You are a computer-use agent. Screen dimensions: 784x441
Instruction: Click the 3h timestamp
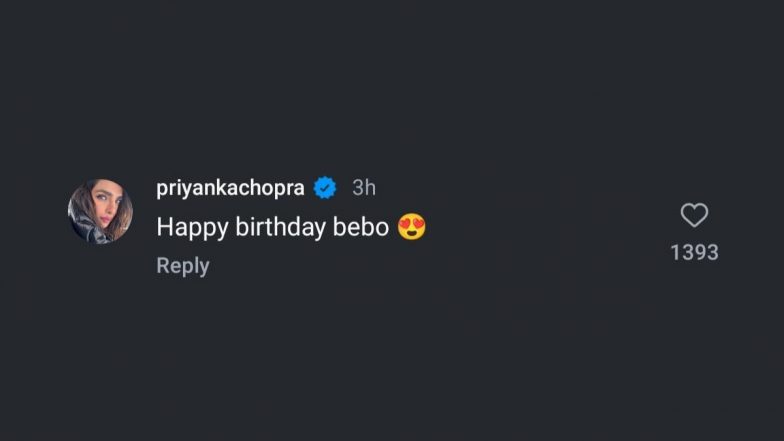click(x=364, y=187)
